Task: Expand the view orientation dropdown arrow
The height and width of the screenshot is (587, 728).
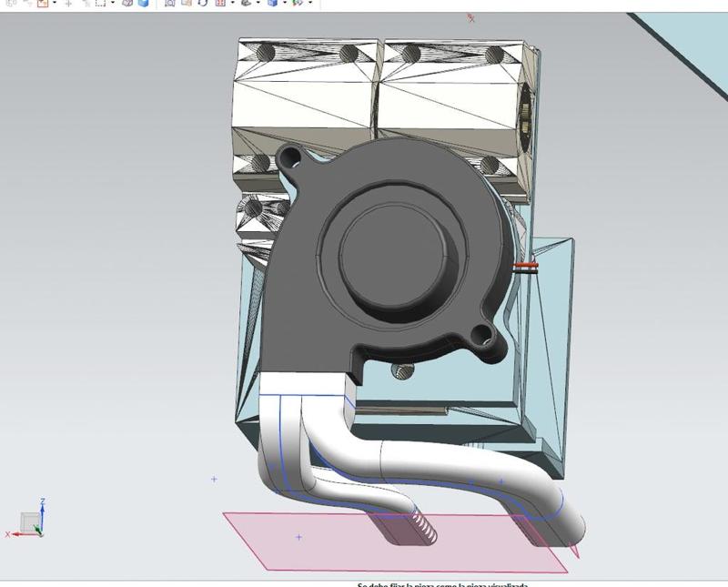Action: [258, 3]
